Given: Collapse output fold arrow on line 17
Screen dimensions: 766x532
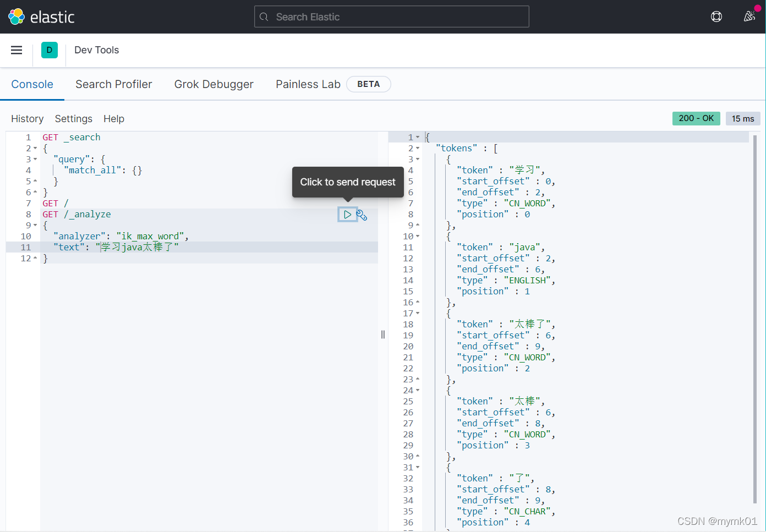Looking at the screenshot, I should pyautogui.click(x=418, y=314).
